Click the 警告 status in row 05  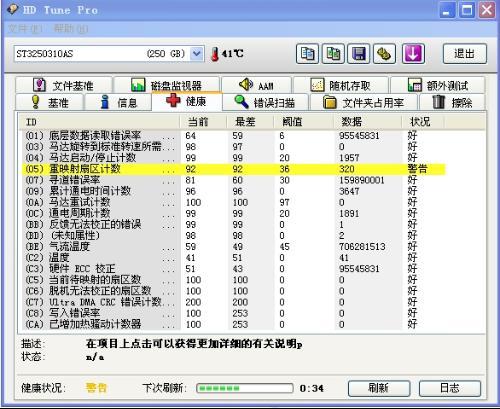coord(417,169)
